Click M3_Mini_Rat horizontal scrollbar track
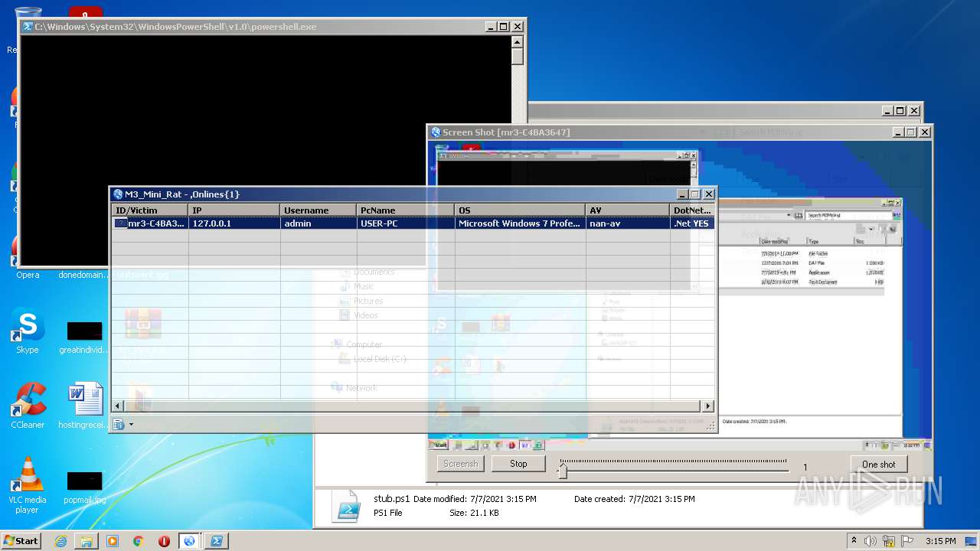 point(413,406)
